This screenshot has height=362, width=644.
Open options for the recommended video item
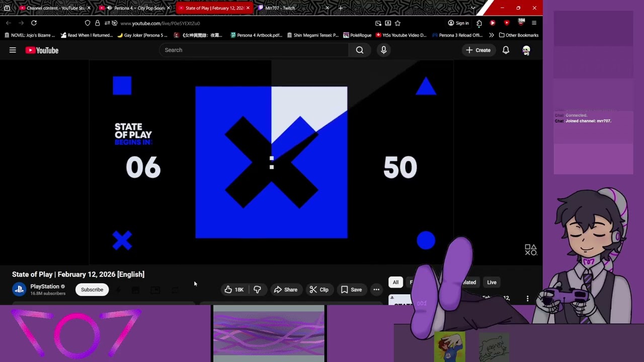[x=527, y=299]
